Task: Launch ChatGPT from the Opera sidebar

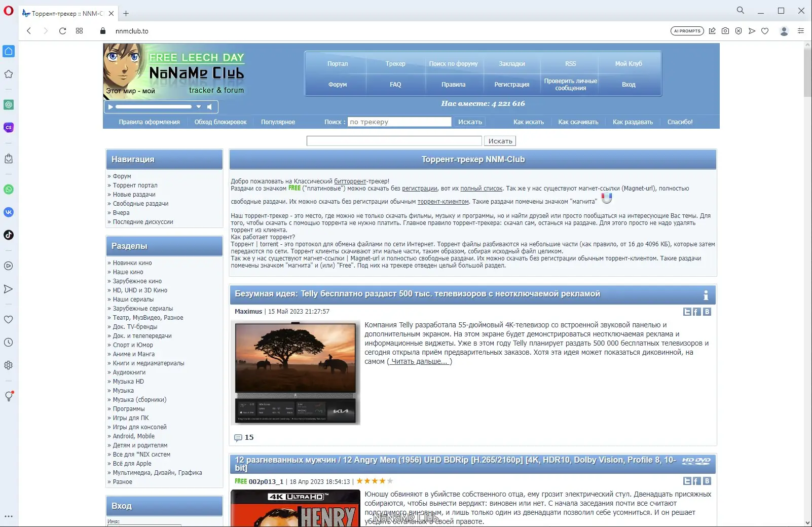Action: tap(9, 105)
